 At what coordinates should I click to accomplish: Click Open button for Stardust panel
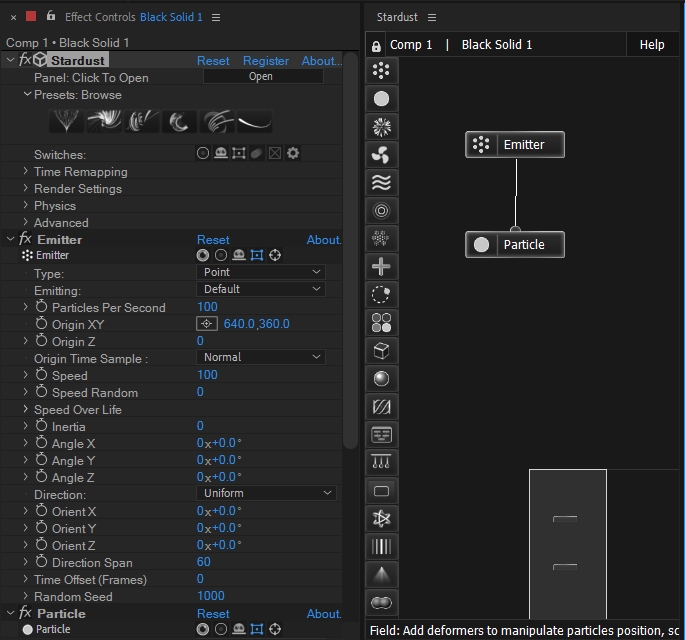(x=263, y=76)
